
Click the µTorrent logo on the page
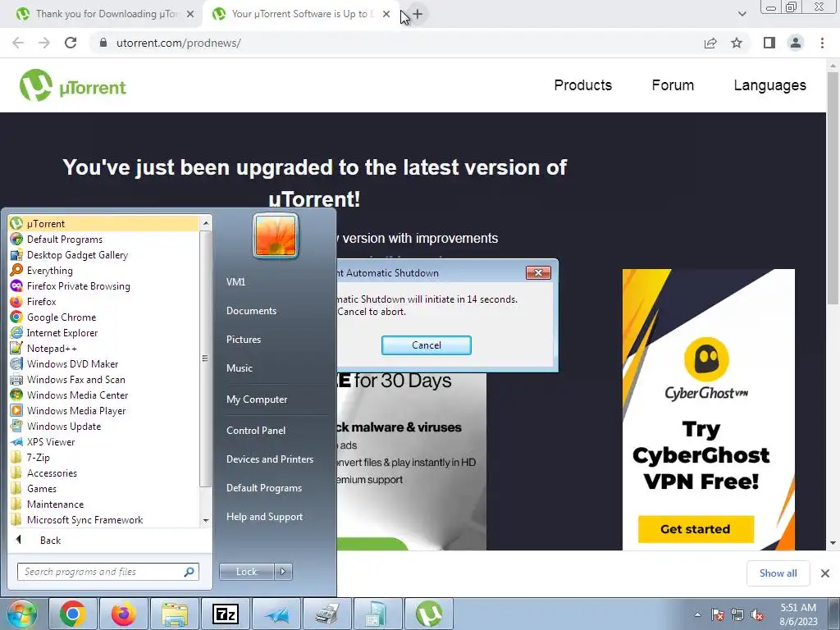coord(73,85)
